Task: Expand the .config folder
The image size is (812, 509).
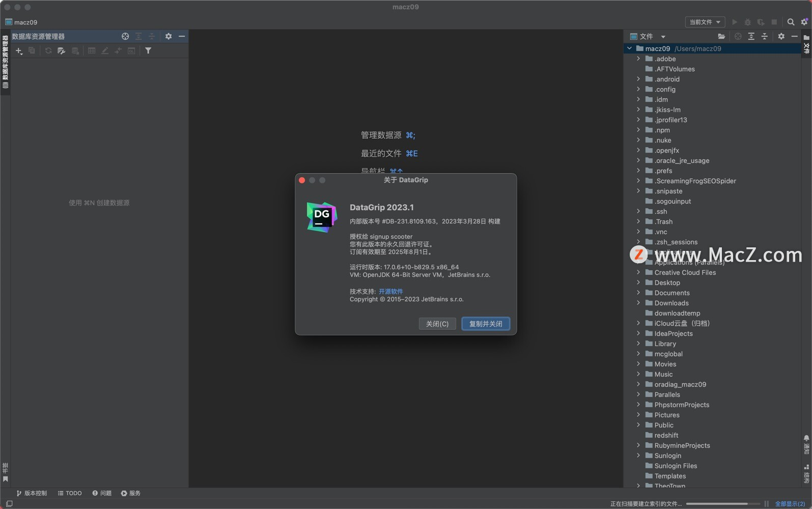Action: coord(638,89)
